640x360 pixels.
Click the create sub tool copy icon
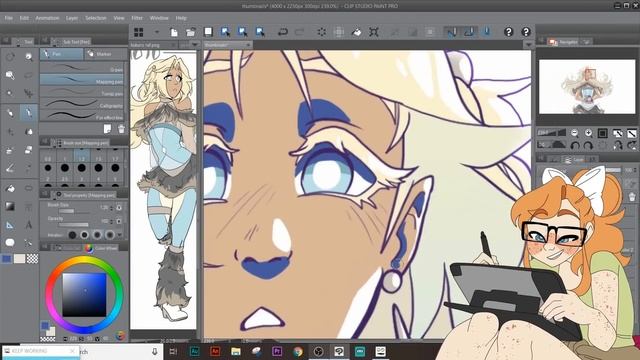coord(107,129)
